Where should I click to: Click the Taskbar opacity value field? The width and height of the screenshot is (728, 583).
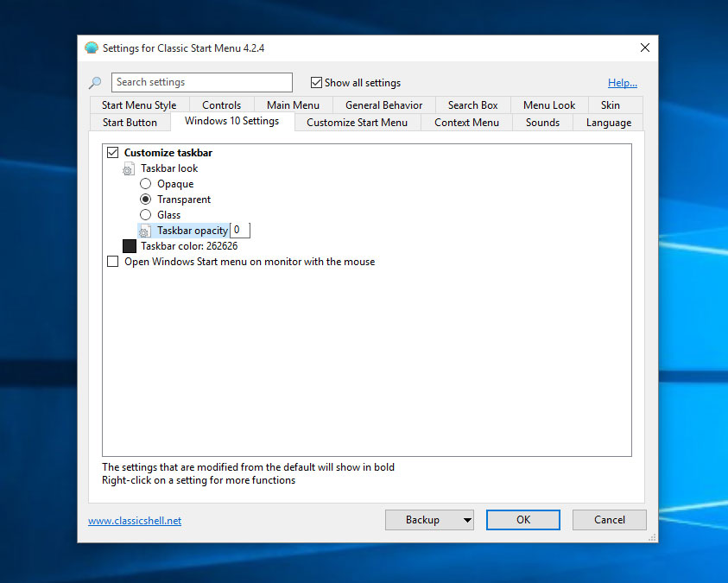pyautogui.click(x=240, y=231)
